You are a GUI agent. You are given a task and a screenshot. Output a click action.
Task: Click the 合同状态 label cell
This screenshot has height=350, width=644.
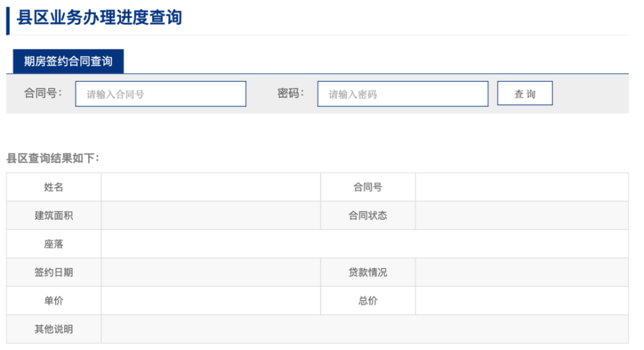coord(368,215)
